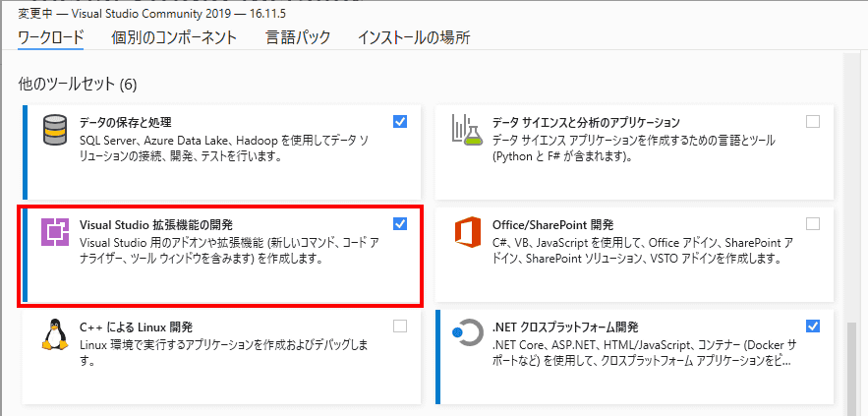The image size is (868, 416).
Task: Check the Office/SharePoint 開発 checkbox
Action: coord(813,224)
